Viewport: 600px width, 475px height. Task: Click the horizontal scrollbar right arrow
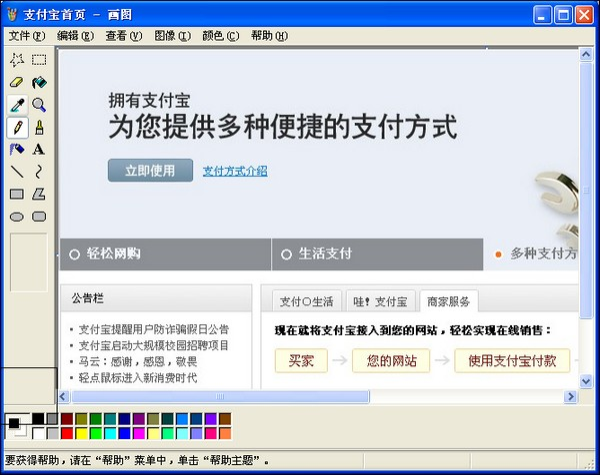tap(570, 397)
